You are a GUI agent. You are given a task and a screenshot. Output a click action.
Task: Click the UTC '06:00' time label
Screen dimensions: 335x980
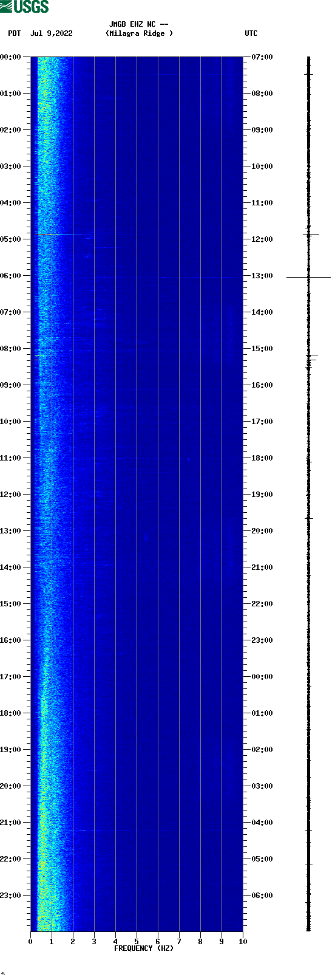[262, 896]
